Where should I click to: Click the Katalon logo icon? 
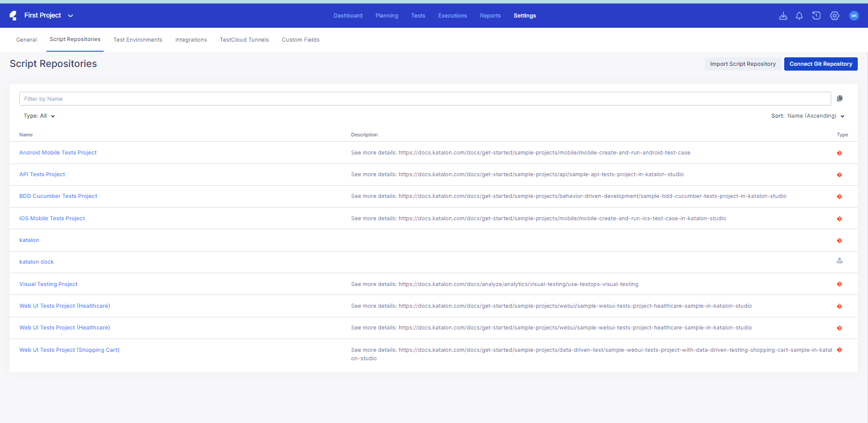(13, 16)
